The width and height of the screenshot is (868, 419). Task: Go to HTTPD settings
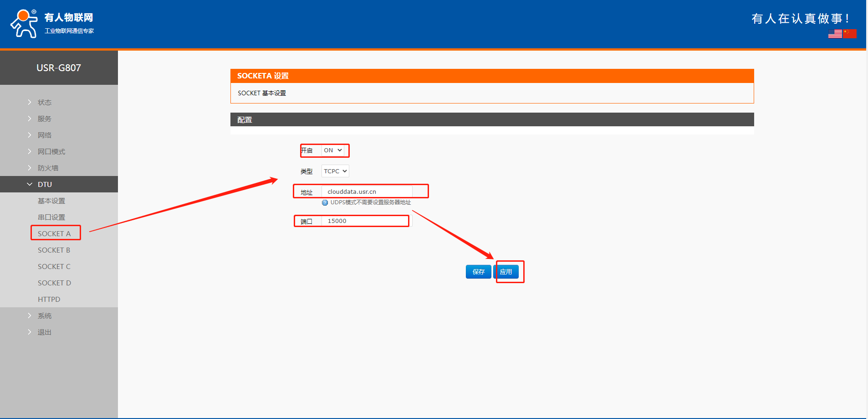click(x=49, y=300)
